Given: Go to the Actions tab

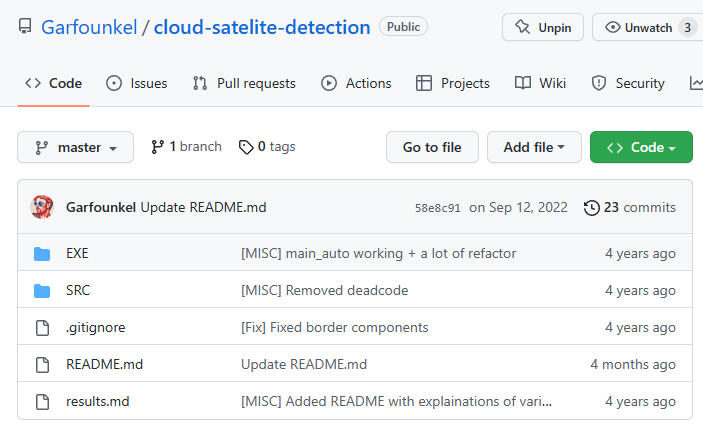Looking at the screenshot, I should [x=356, y=83].
